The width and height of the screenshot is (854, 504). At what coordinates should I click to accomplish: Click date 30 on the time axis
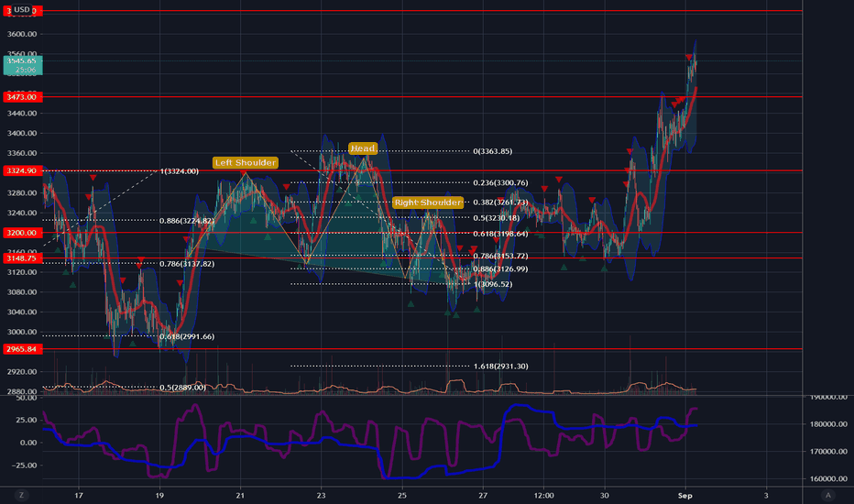(x=605, y=495)
